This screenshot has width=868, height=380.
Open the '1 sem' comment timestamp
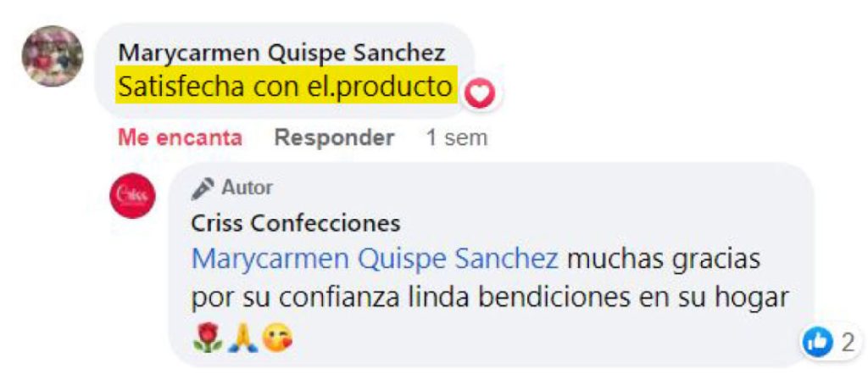457,138
